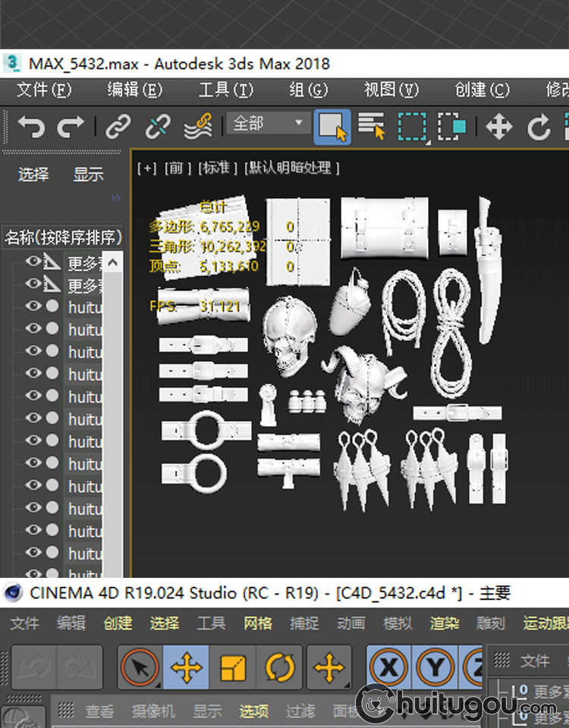
Task: Choose the Select and Move tool in 3ds Max
Action: click(499, 127)
